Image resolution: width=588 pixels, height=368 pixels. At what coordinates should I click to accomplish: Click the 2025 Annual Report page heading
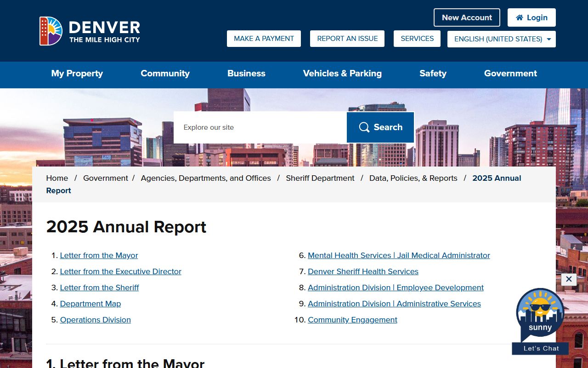click(126, 227)
